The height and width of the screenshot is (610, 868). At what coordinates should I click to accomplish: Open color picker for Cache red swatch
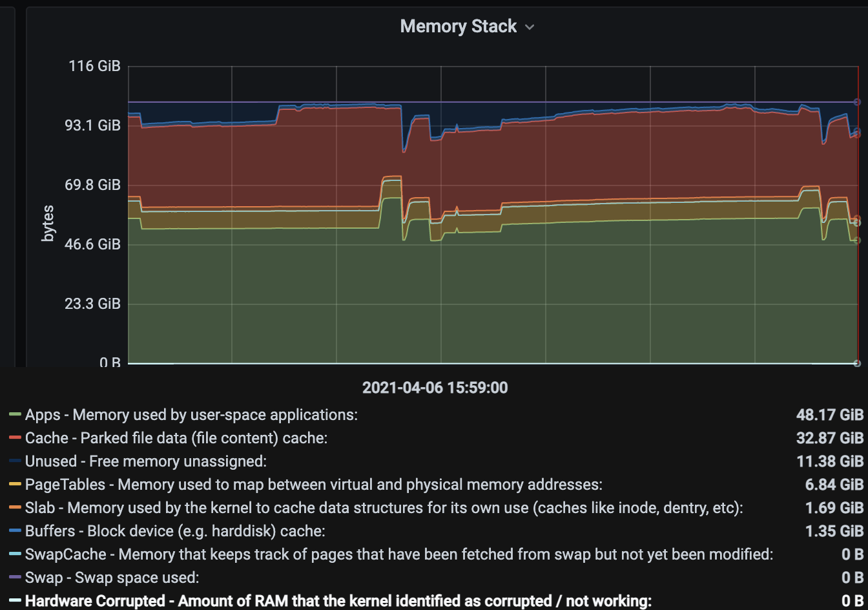tap(15, 438)
